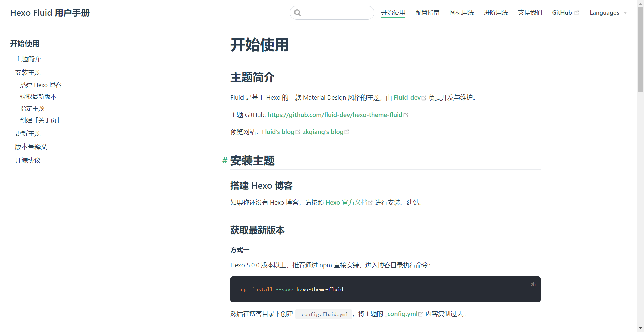Click the external link icon after 官方文档
Screen dimensions: 644x332
tap(370, 202)
